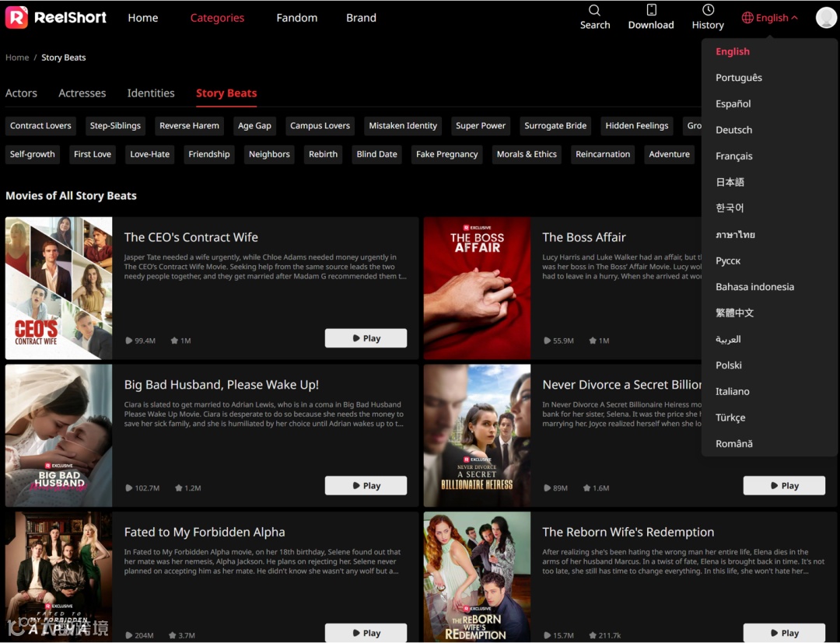The height and width of the screenshot is (643, 840).
Task: Filter by Neighbors tag
Action: 269,154
